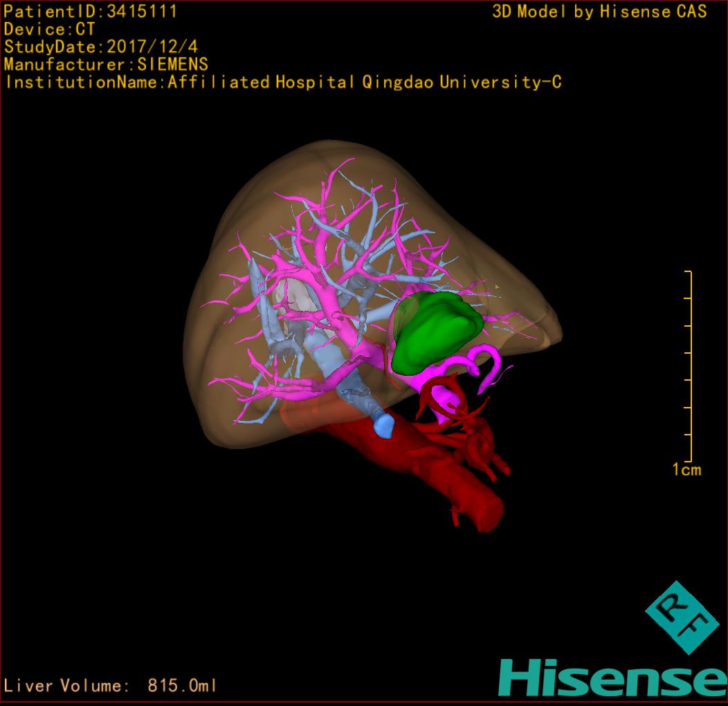The height and width of the screenshot is (706, 728).
Task: Click the 1cm scale label
Action: coord(686,469)
